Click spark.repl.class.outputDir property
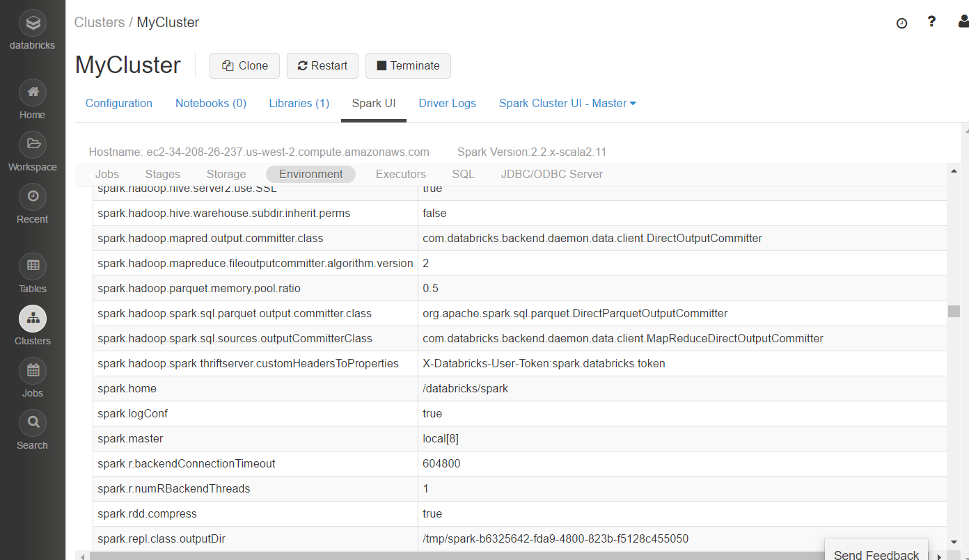 pos(161,538)
